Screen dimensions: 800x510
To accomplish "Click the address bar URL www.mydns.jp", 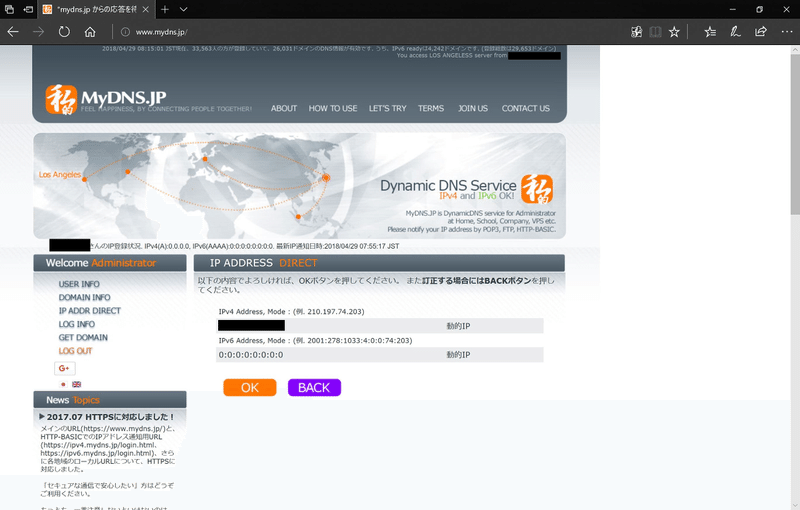I will tap(161, 32).
